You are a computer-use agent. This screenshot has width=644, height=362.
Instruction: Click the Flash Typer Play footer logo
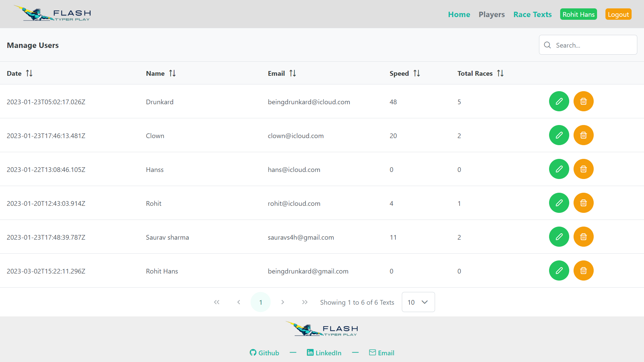coord(322,329)
